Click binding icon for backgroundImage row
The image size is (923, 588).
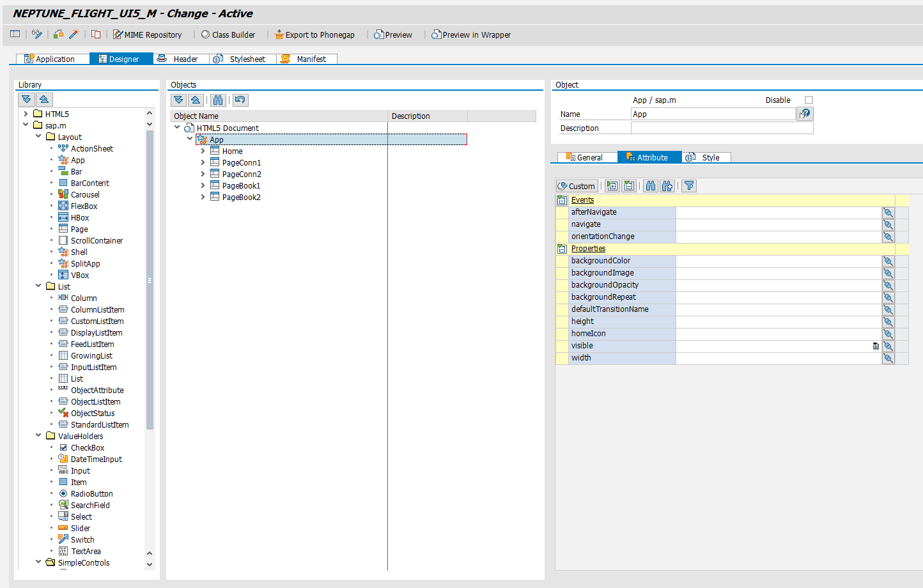[x=888, y=273]
